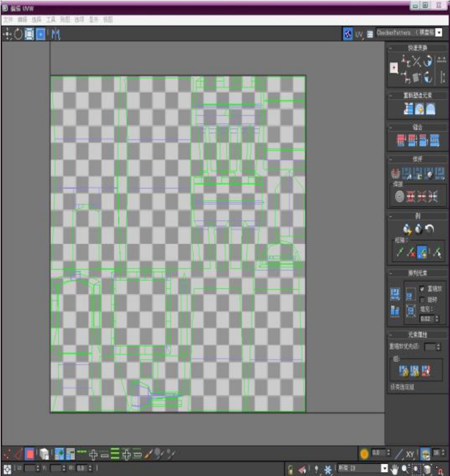Screen dimensions: 450x476
Task: Toggle the orange Soft Selection icon
Action: (x=364, y=454)
